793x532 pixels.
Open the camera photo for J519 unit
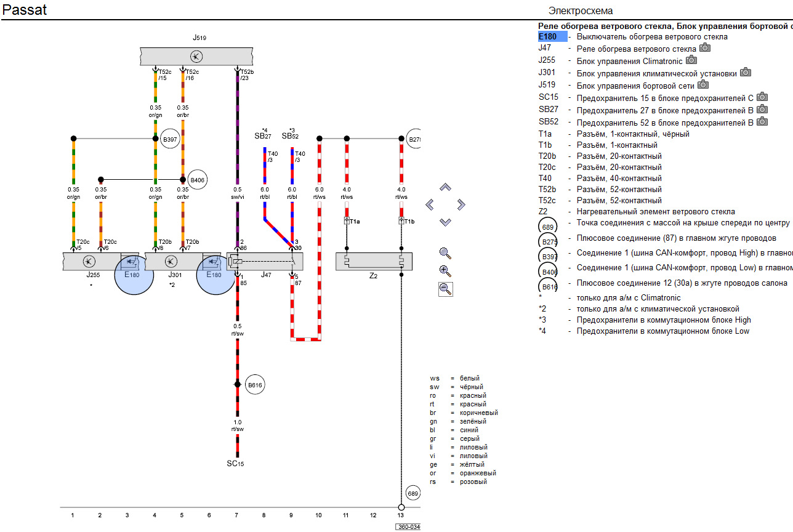(x=703, y=84)
